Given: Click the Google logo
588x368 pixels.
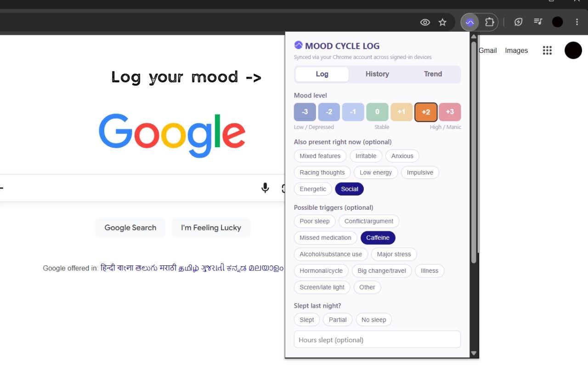Looking at the screenshot, I should 172,135.
